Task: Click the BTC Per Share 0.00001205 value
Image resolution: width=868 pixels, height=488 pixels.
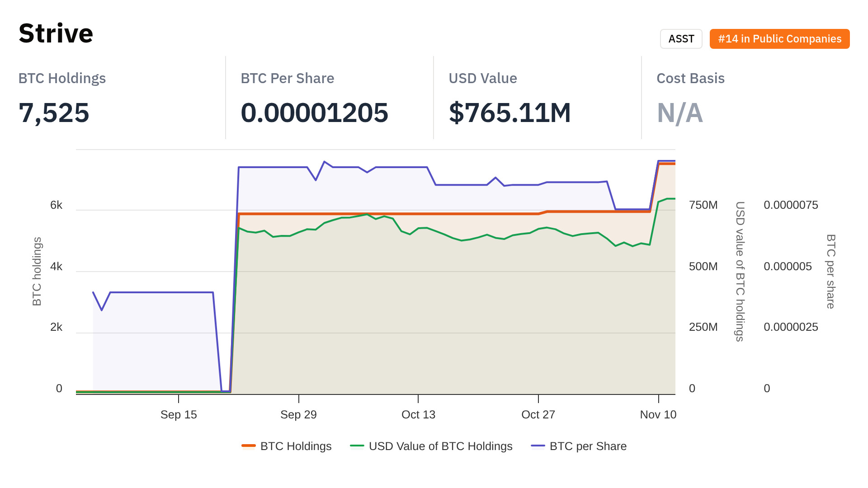Action: [x=314, y=113]
